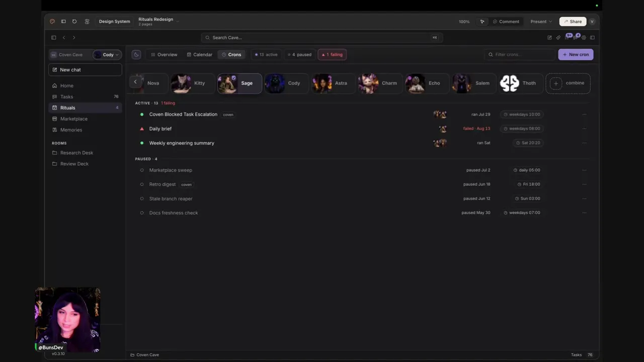Screen dimensions: 644x362
Task: Open options for Weekly engineering summary row
Action: click(x=584, y=143)
